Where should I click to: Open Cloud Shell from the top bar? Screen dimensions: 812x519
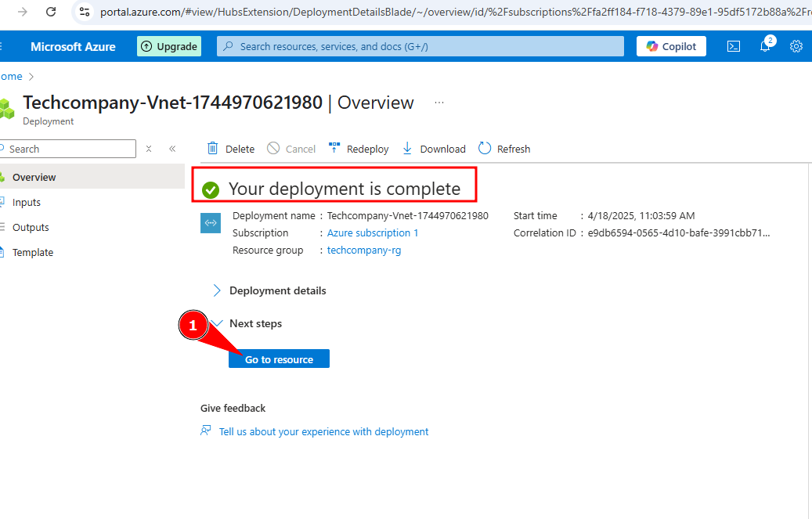tap(733, 47)
